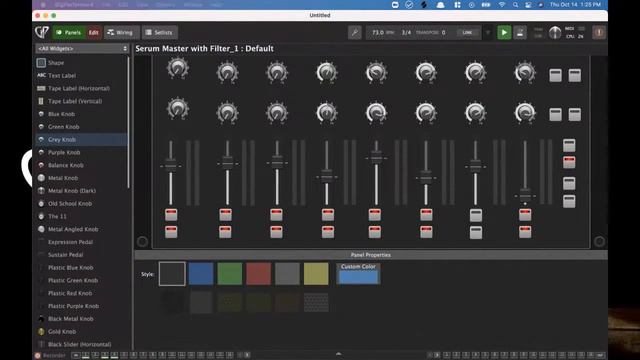
Task: Choose the blue panel style swatch
Action: [x=201, y=273]
